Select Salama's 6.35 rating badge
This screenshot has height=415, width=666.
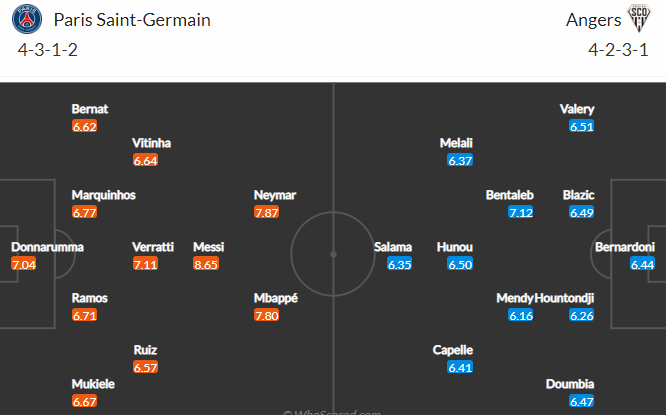[x=400, y=264]
